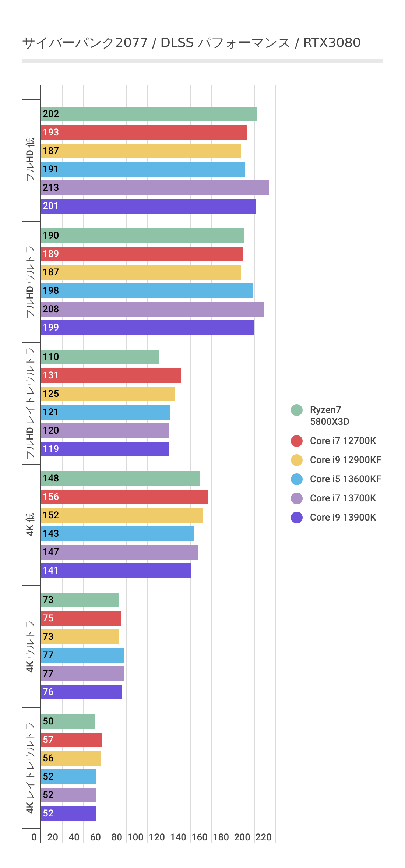This screenshot has height=868, width=405.
Task: Click the Core i9 12900KF yellow legend circle
Action: pyautogui.click(x=296, y=460)
